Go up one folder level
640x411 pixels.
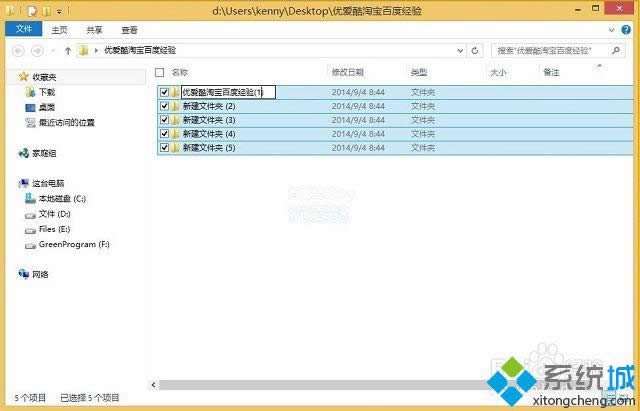pos(68,51)
